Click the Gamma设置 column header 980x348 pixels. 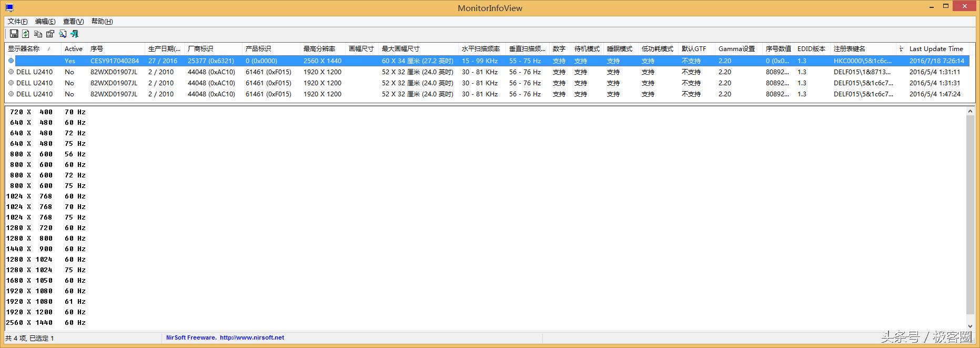[739, 49]
